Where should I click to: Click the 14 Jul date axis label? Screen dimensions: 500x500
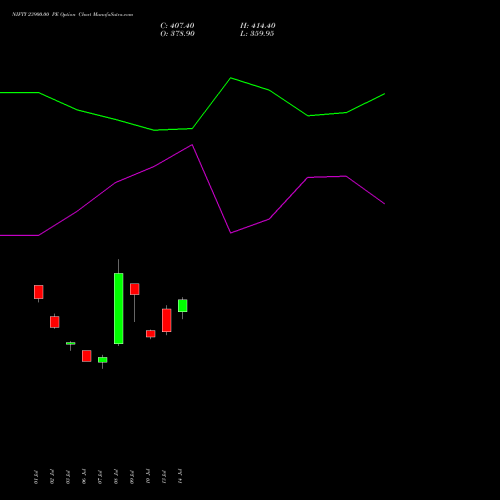[x=180, y=477]
